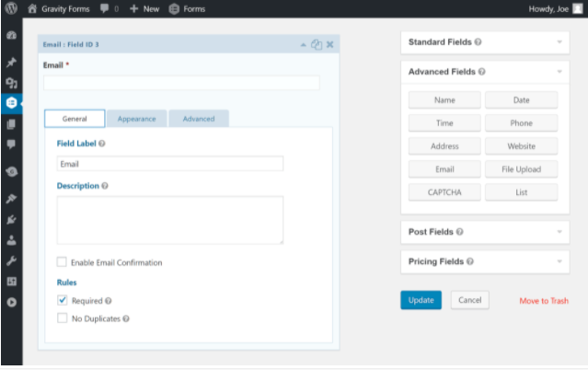
Task: Open the Pages icon in the sidebar
Action: coord(11,123)
